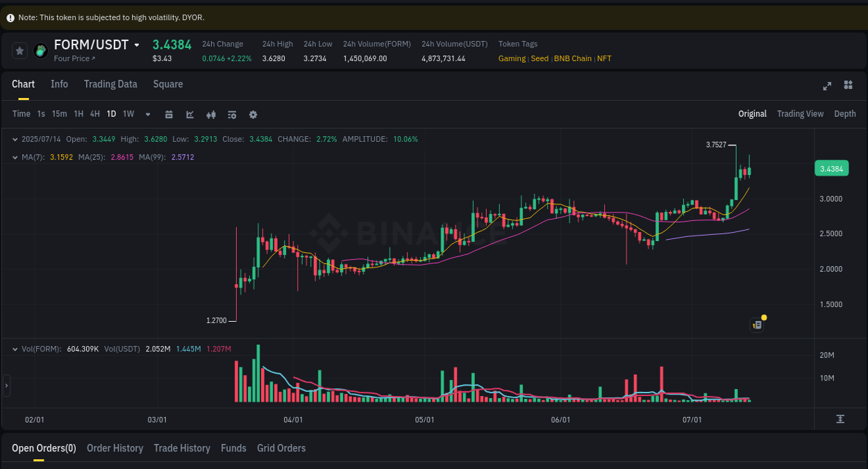Open the extra time intervals dropdown
This screenshot has height=469, width=868.
click(x=147, y=114)
